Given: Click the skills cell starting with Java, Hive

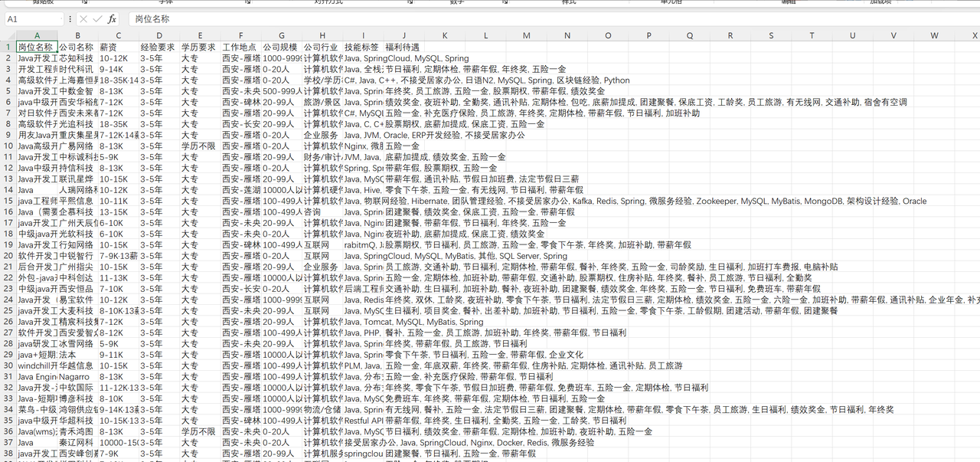Looking at the screenshot, I should 364,190.
